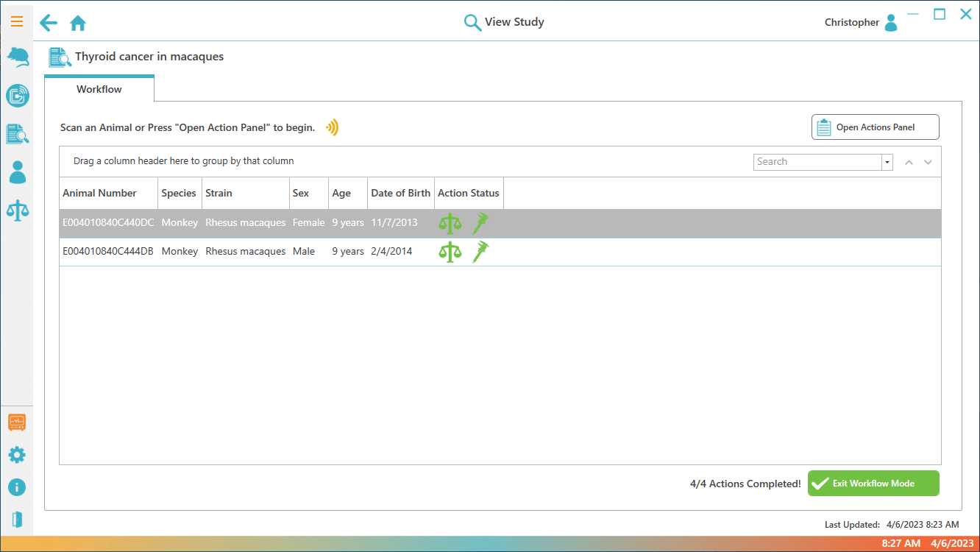Click the weight scale icon for female monkey
The image size is (980, 552).
[x=450, y=223]
